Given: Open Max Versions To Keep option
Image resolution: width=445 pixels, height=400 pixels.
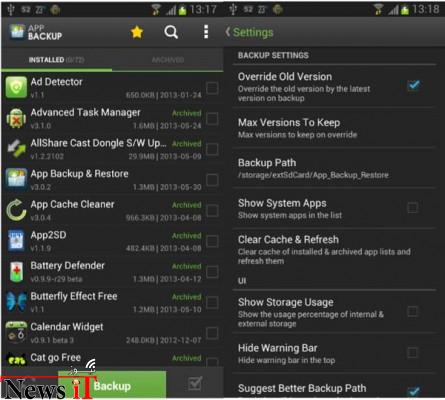Looking at the screenshot, I should pos(334,128).
